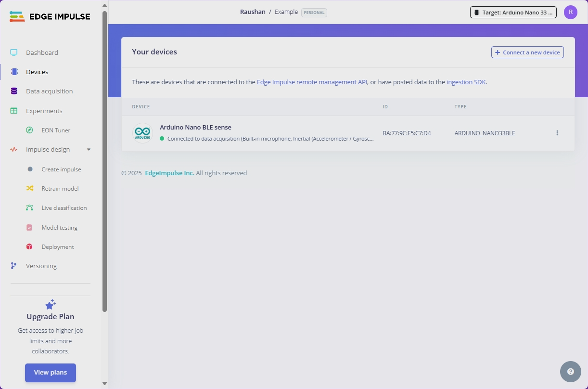588x389 pixels.
Task: Open the device row three-dot menu
Action: (x=557, y=133)
